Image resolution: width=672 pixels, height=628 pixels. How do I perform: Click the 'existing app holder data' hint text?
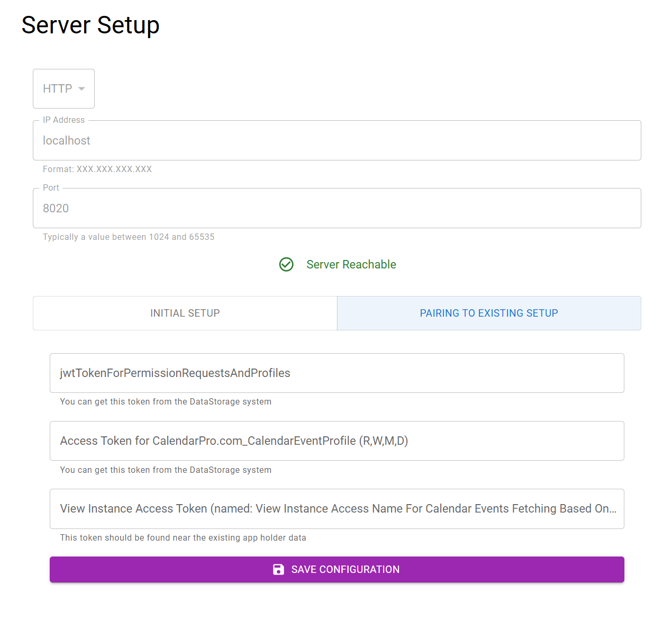[183, 537]
